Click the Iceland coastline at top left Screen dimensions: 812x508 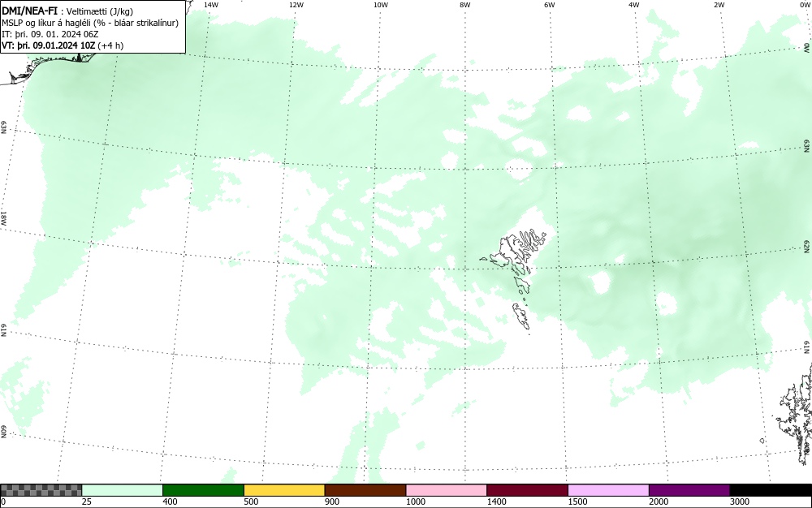point(46,67)
